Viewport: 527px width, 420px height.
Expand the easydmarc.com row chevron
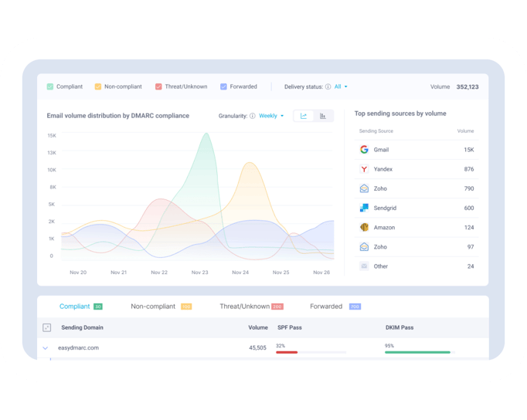[46, 348]
